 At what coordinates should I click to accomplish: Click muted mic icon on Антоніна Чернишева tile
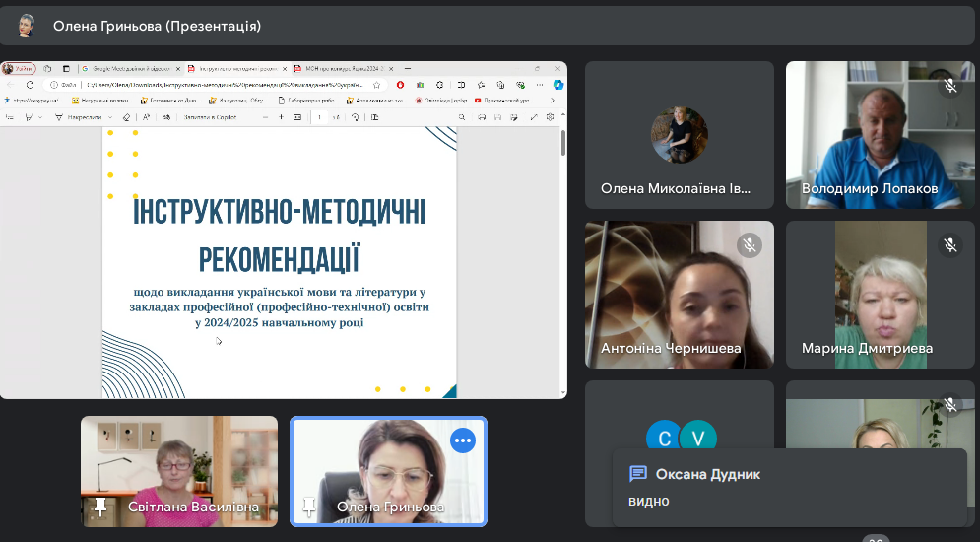749,245
